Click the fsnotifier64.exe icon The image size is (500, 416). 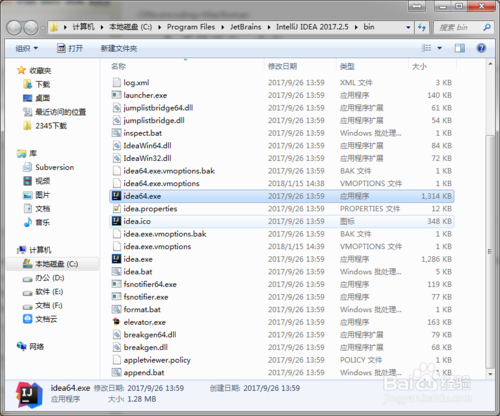tap(116, 284)
